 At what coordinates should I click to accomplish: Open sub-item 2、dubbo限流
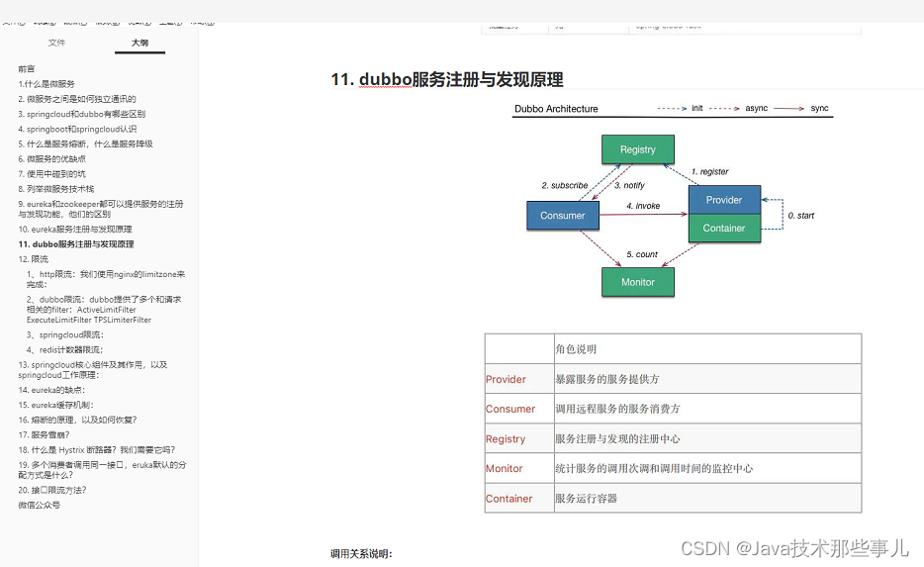[104, 310]
